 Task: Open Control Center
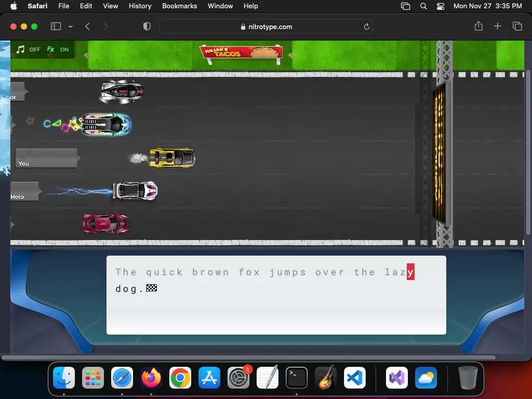tap(441, 6)
